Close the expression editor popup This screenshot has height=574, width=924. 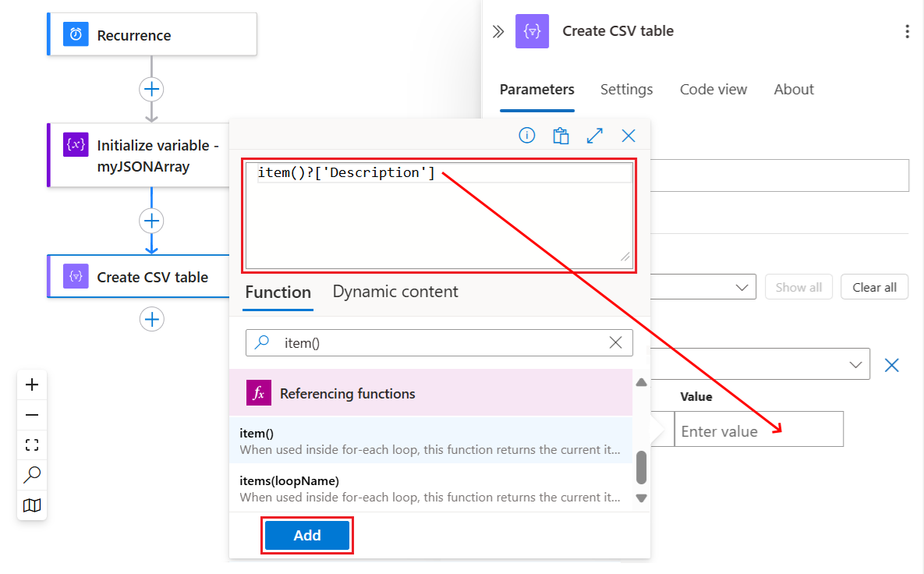(628, 136)
